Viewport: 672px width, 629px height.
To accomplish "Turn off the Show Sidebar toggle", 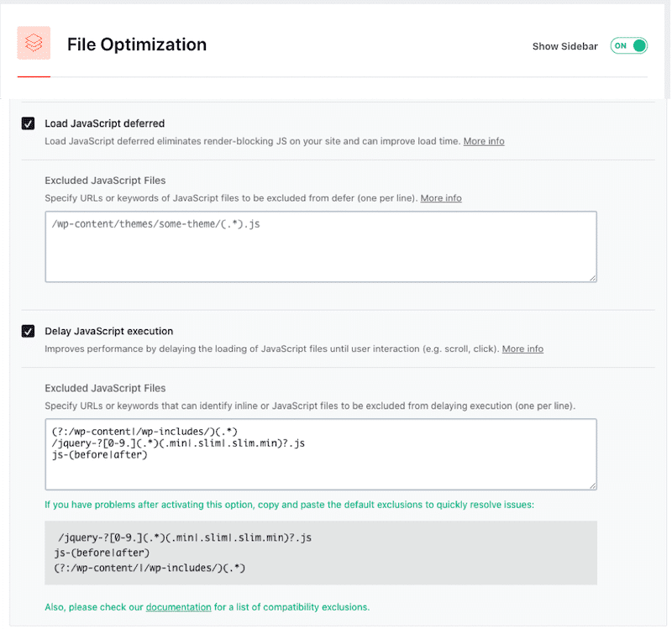I will (628, 46).
